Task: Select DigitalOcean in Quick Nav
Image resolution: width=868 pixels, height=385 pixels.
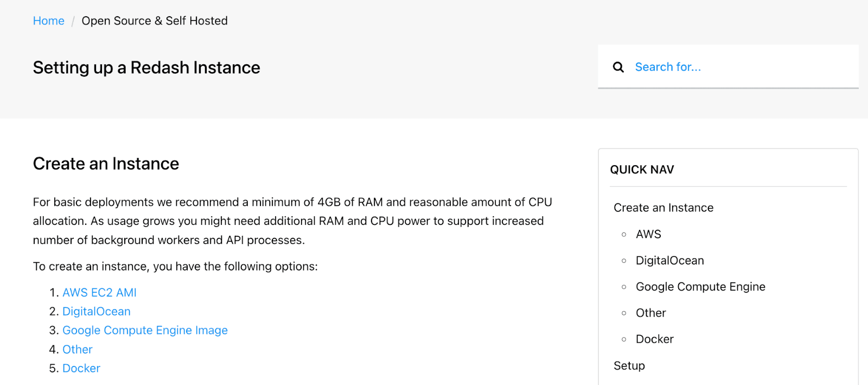Action: [670, 261]
